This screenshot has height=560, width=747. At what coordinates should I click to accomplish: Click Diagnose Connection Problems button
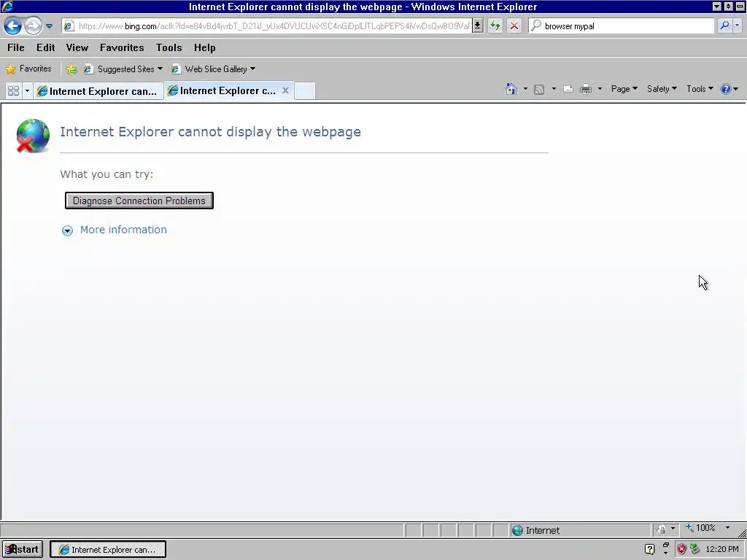tap(139, 201)
